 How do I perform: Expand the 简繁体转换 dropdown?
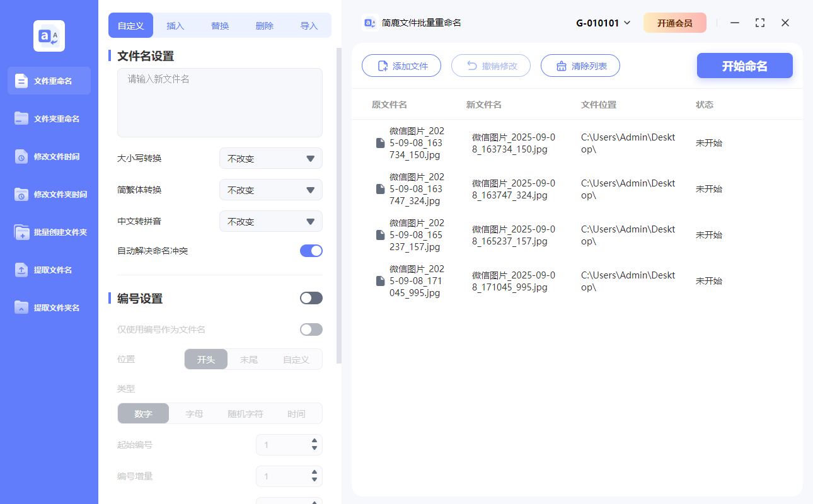click(270, 190)
